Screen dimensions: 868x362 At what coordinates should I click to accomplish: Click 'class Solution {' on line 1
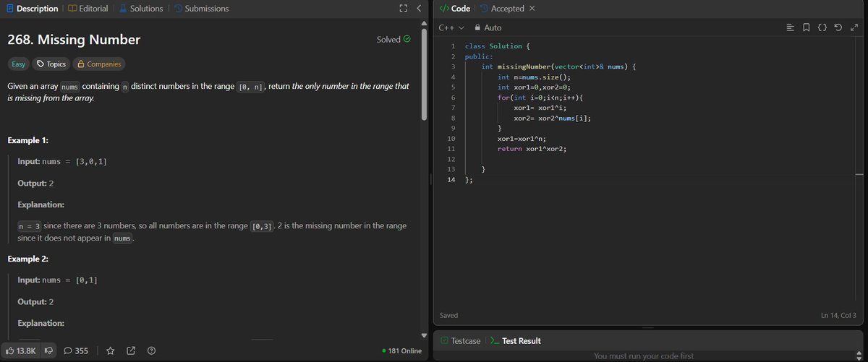click(498, 46)
